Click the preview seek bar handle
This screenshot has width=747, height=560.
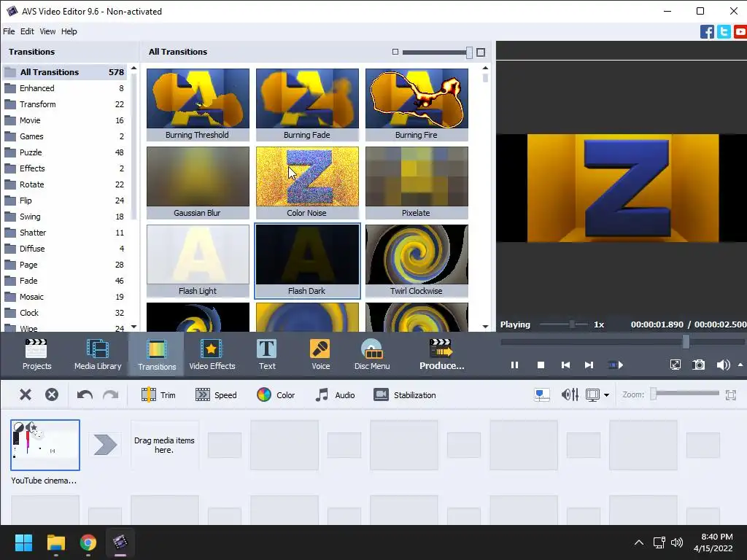(x=686, y=341)
